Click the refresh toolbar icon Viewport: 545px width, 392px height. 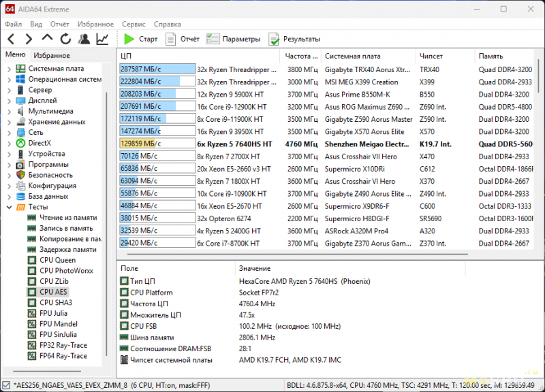click(x=65, y=39)
